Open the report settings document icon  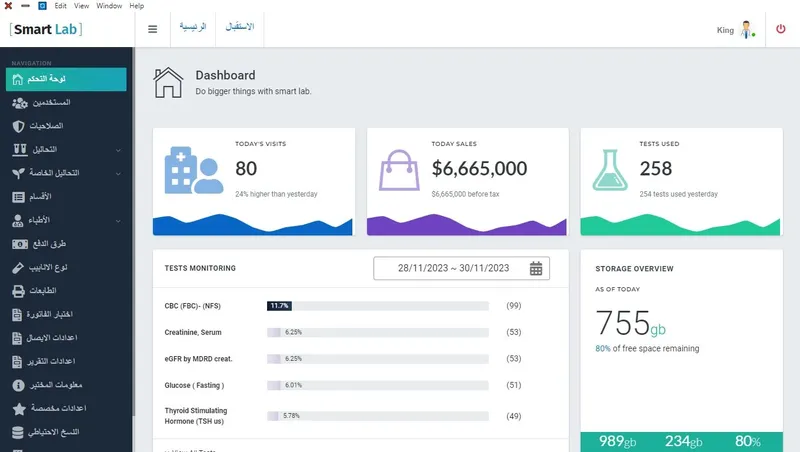click(x=17, y=362)
